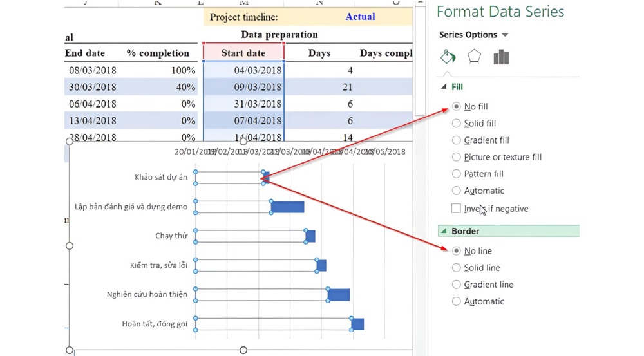Collapse the Fill section
The image size is (644, 356).
pos(443,87)
